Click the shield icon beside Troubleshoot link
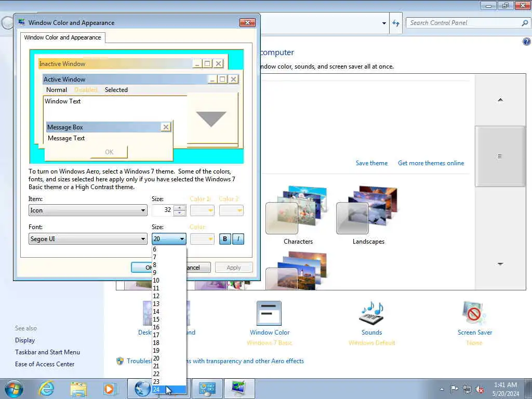Screen dimensions: 532x399 coord(120,361)
